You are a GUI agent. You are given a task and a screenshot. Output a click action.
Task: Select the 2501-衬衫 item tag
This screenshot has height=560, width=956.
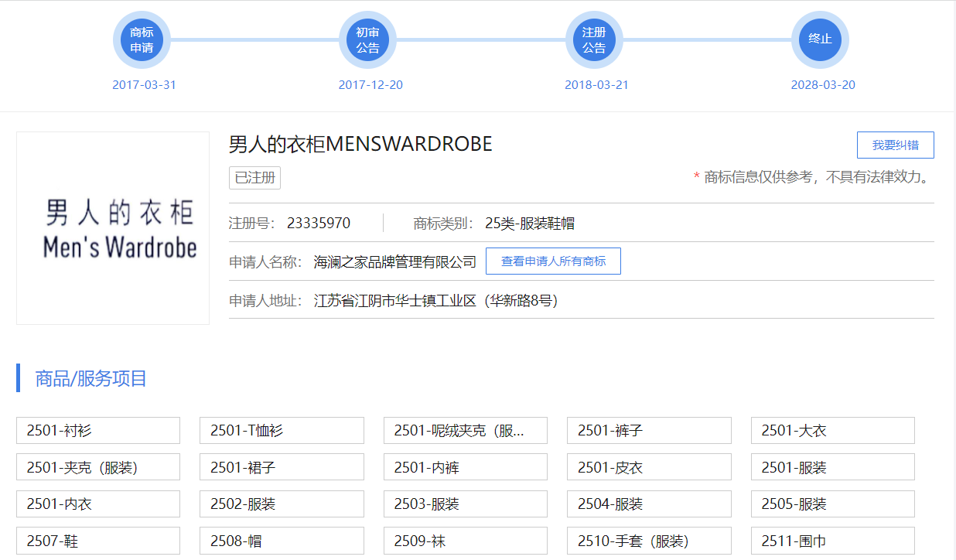tap(98, 431)
